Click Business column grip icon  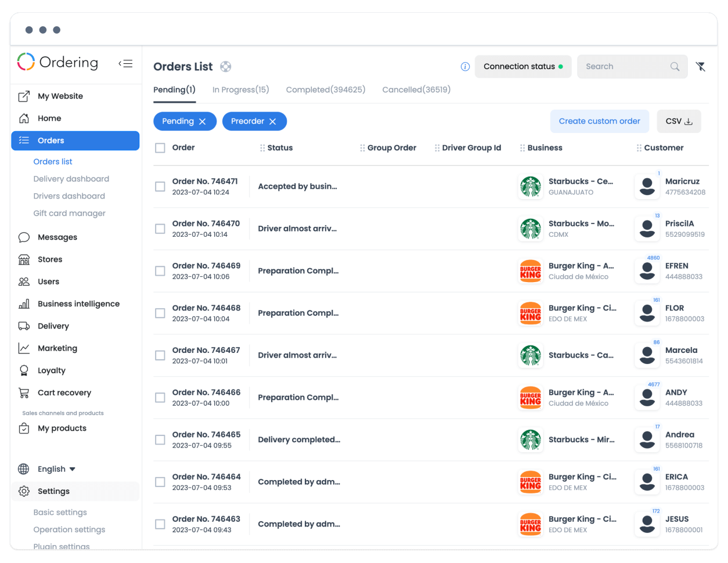522,148
